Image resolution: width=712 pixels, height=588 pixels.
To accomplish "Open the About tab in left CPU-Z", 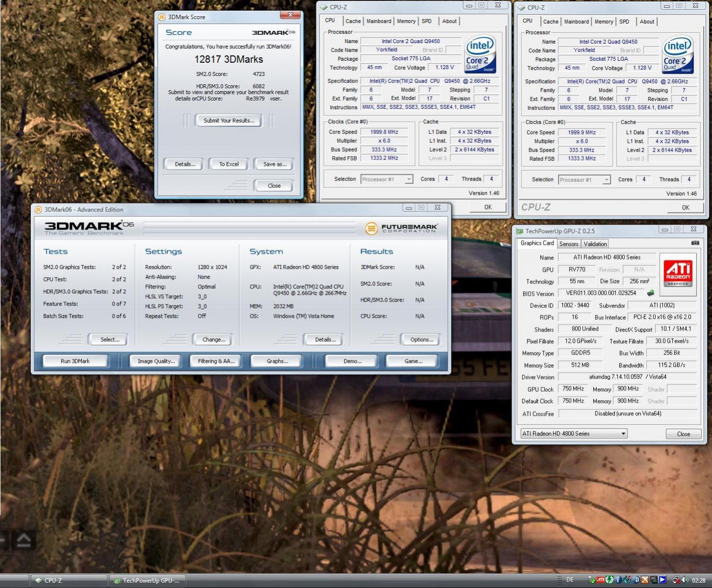I will tap(449, 21).
